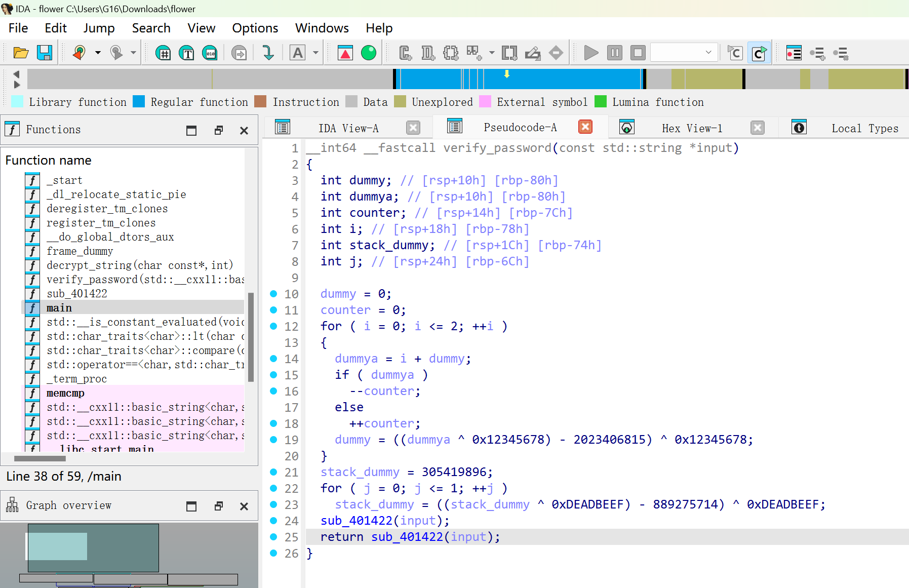Click the grid hash view toolbar icon

pyautogui.click(x=163, y=53)
